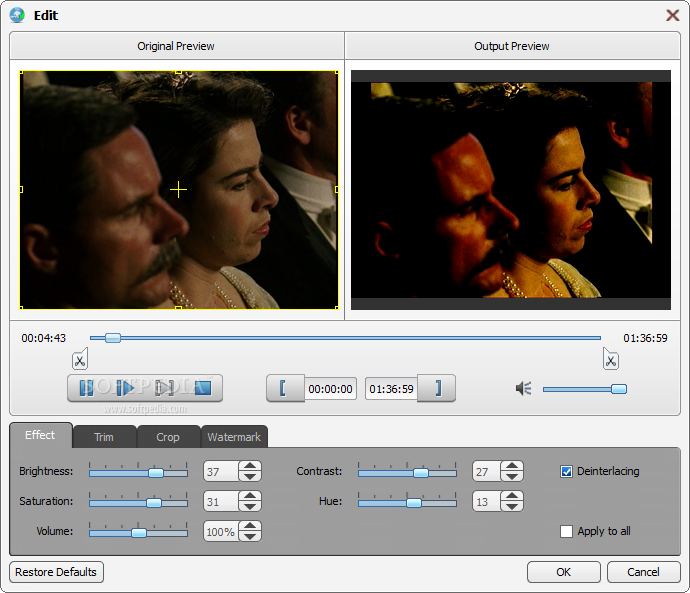
Task: Click the top-middle crop handle
Action: pos(178,71)
